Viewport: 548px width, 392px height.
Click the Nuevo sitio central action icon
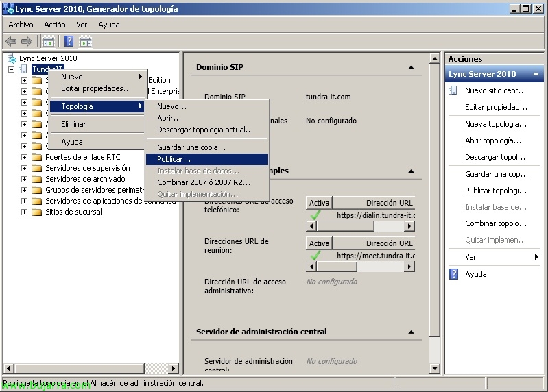[x=453, y=90]
